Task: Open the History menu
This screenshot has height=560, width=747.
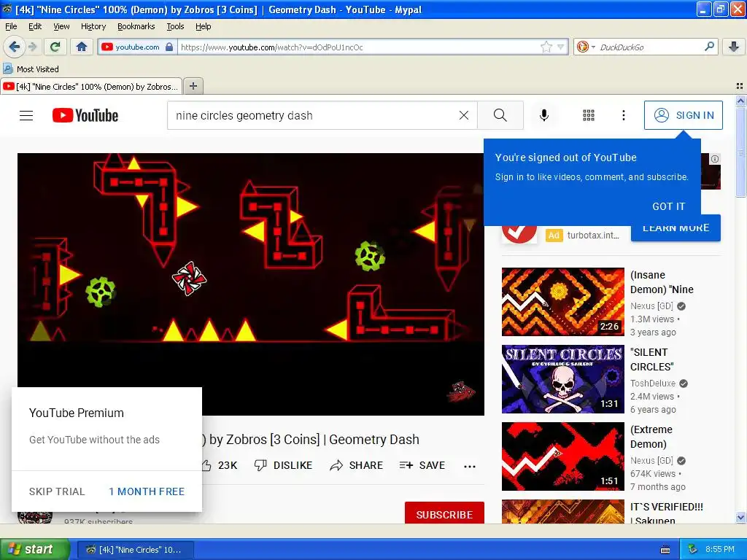Action: pyautogui.click(x=93, y=26)
